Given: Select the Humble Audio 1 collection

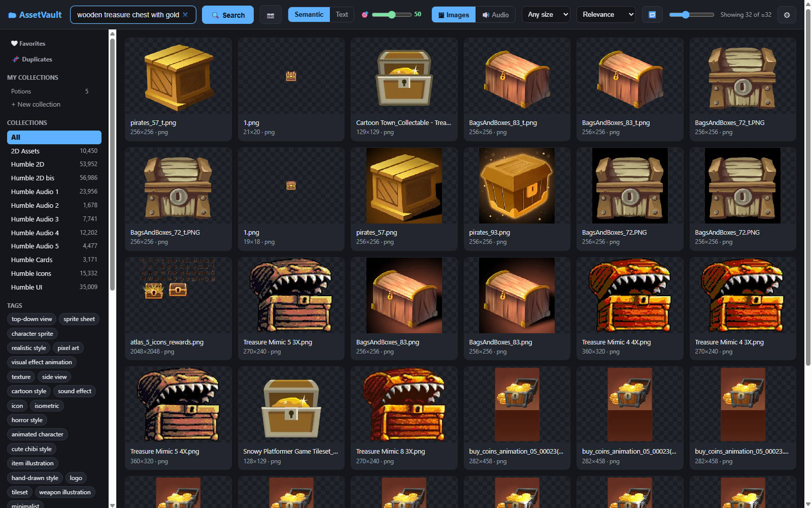Looking at the screenshot, I should coord(54,192).
